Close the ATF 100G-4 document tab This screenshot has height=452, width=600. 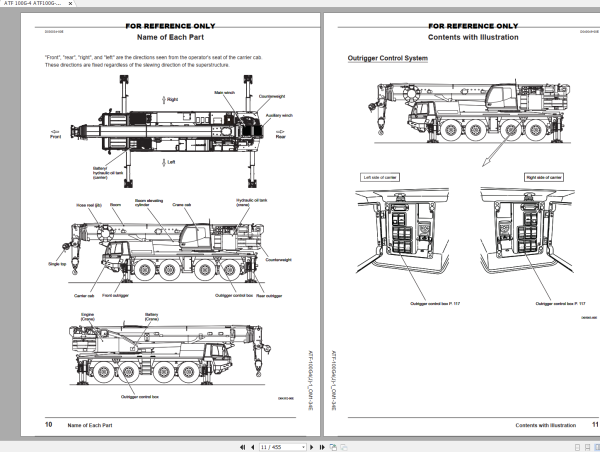[70, 3]
